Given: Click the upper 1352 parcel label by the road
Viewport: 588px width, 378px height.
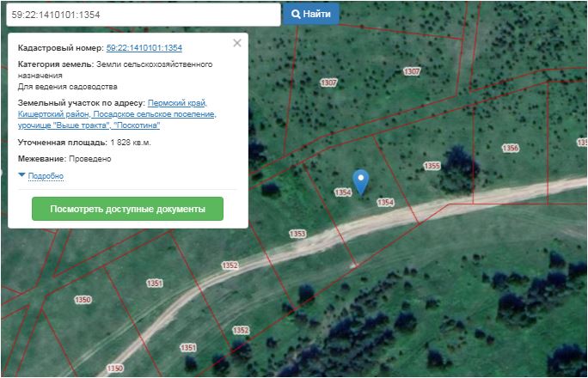Looking at the screenshot, I should pos(230,265).
